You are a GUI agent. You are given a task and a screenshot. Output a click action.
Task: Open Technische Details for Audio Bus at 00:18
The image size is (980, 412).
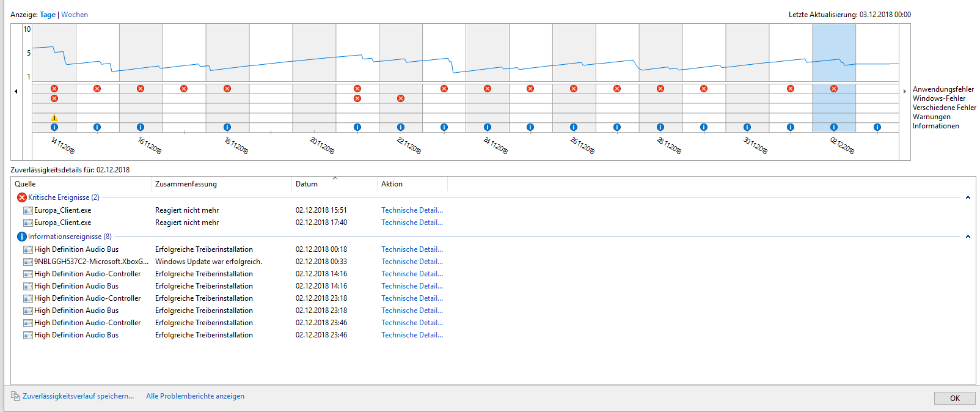[412, 249]
